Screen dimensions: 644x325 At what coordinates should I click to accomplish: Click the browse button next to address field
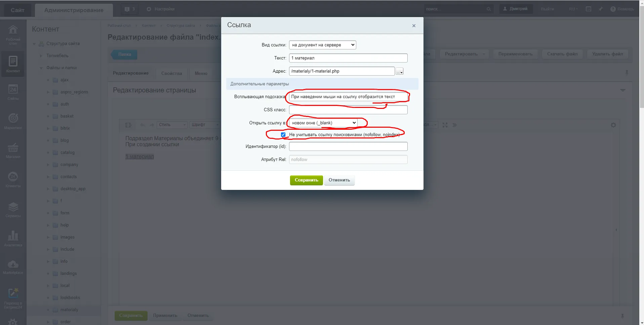click(399, 71)
